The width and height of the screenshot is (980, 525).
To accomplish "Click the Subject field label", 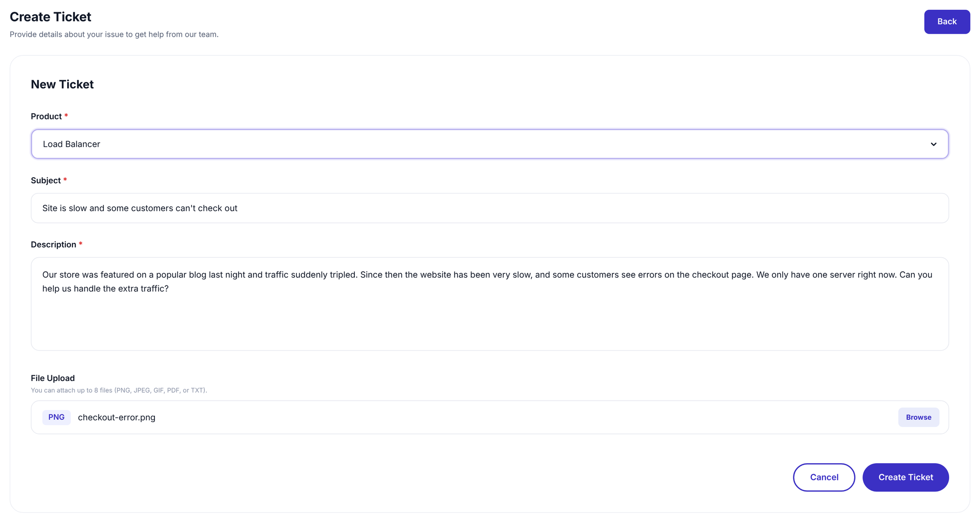I will click(x=46, y=181).
